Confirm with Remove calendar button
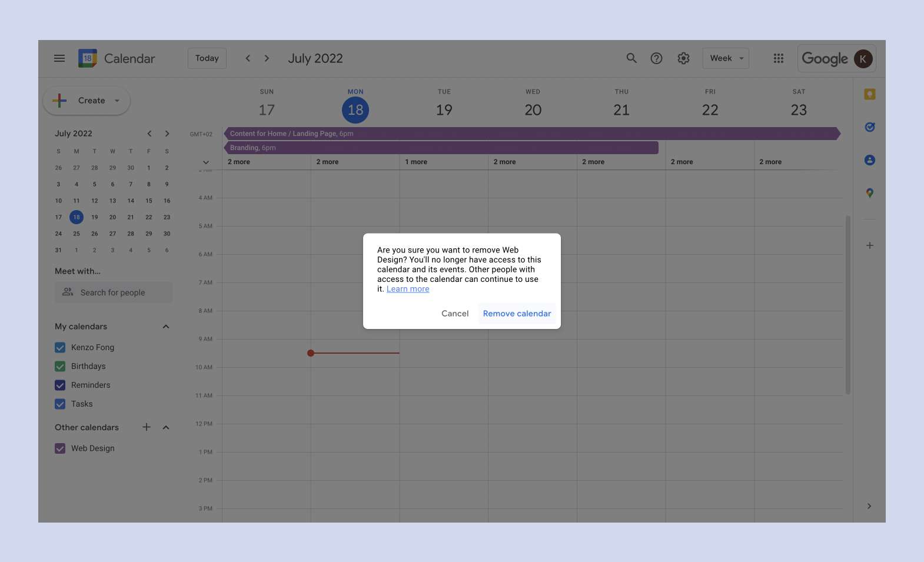The height and width of the screenshot is (562, 924). coord(517,314)
